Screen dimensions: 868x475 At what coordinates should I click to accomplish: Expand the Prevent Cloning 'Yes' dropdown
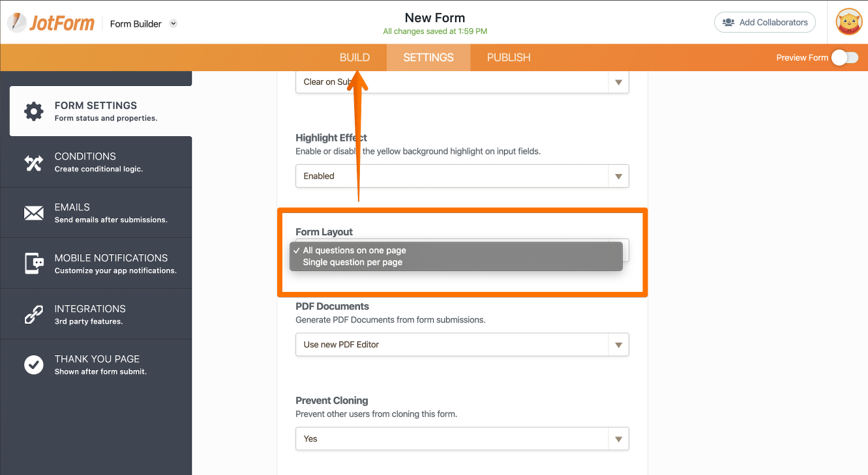[x=462, y=439]
